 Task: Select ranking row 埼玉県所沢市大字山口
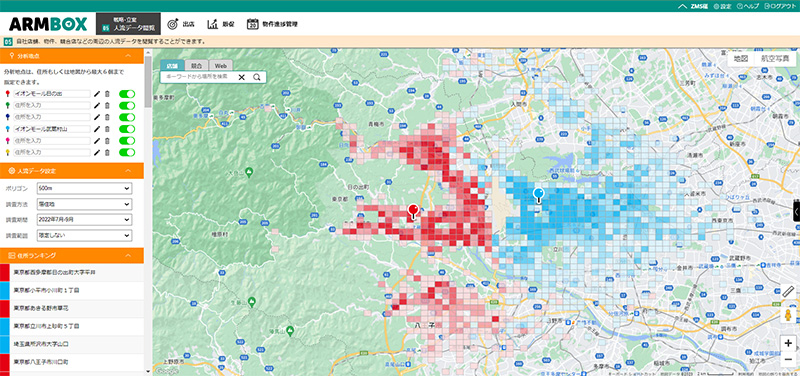click(x=72, y=344)
